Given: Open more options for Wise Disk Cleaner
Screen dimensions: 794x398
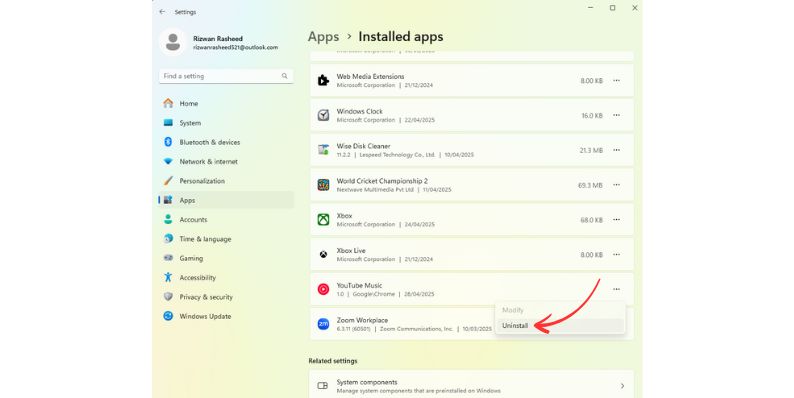Looking at the screenshot, I should point(616,150).
